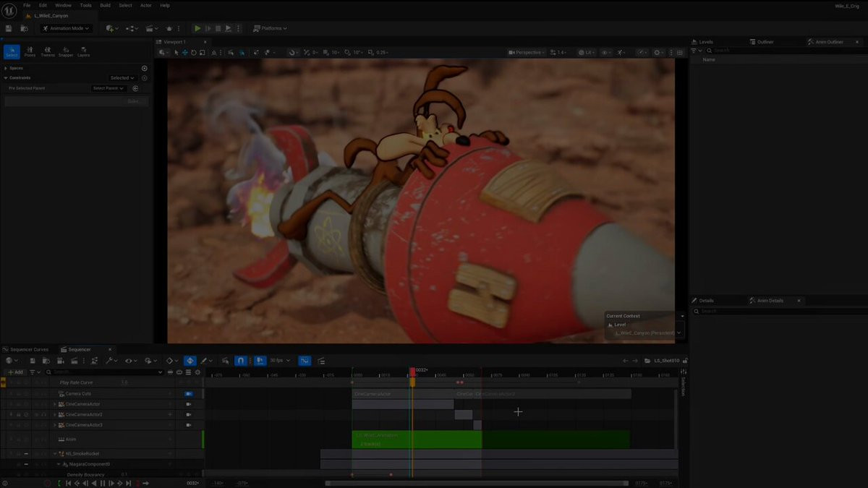The height and width of the screenshot is (488, 868).
Task: Toggle auto-key button in Sequencer toolbar
Action: [x=190, y=360]
